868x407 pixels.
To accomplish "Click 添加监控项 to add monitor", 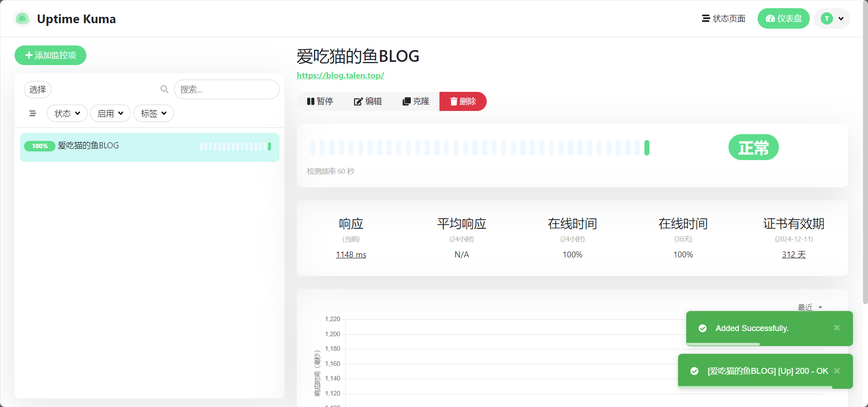I will [x=50, y=55].
